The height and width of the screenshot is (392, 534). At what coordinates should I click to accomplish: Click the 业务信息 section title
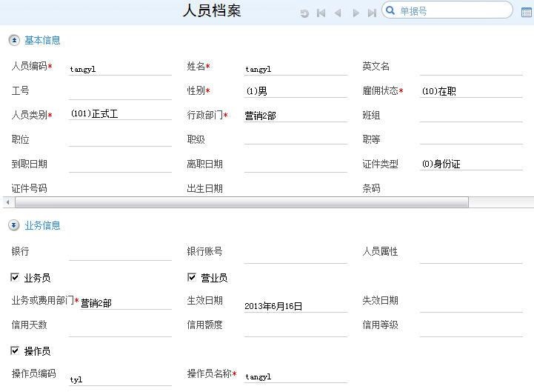coord(42,225)
